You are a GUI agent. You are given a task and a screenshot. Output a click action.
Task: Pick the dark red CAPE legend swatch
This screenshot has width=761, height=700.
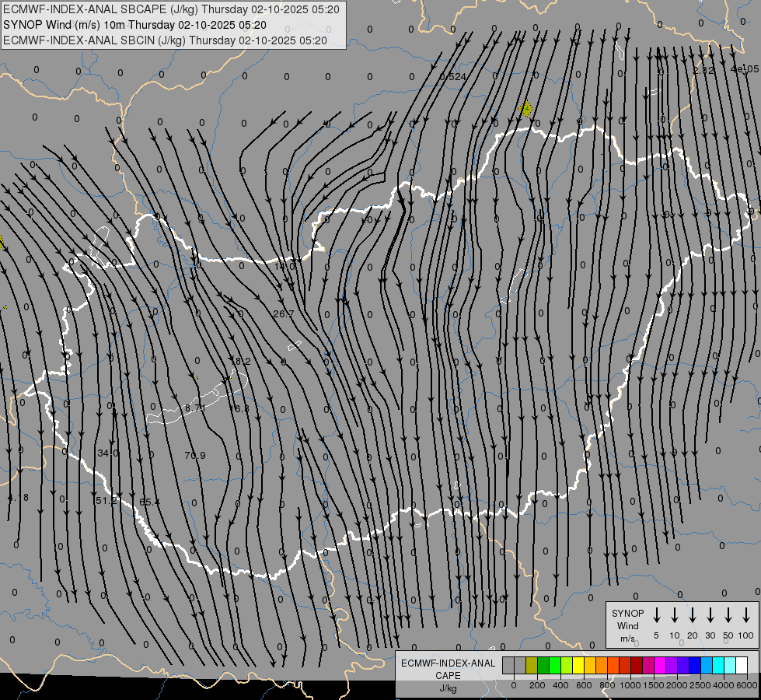coord(637,665)
